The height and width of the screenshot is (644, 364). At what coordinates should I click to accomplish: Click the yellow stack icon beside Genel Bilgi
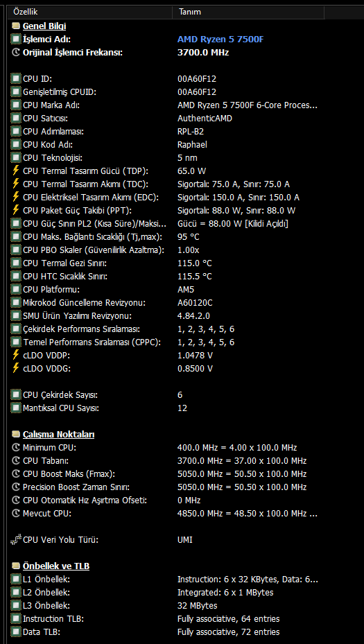16,26
